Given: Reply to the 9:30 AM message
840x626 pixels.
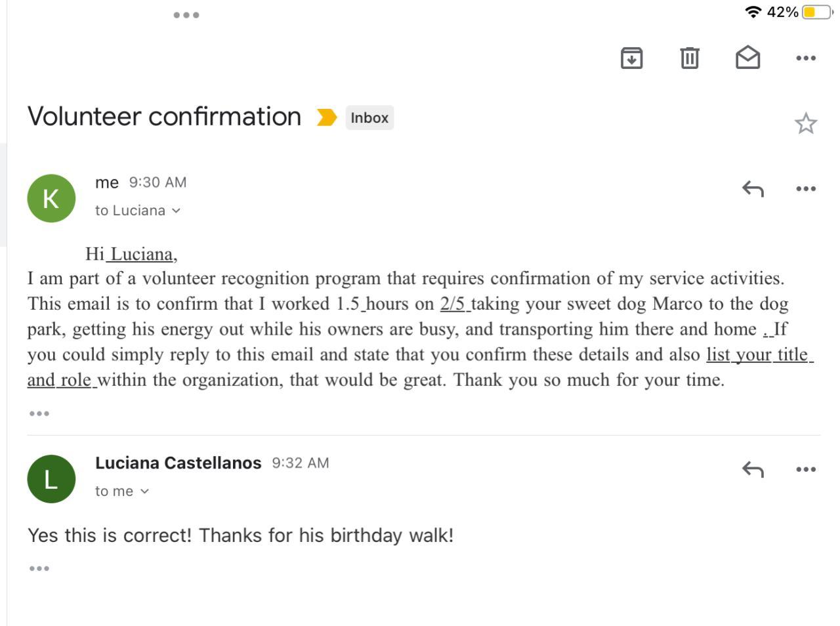Looking at the screenshot, I should click(x=753, y=189).
